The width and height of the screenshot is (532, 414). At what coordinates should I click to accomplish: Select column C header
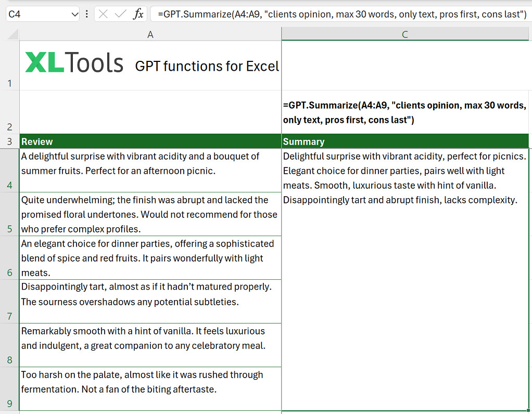pos(405,34)
